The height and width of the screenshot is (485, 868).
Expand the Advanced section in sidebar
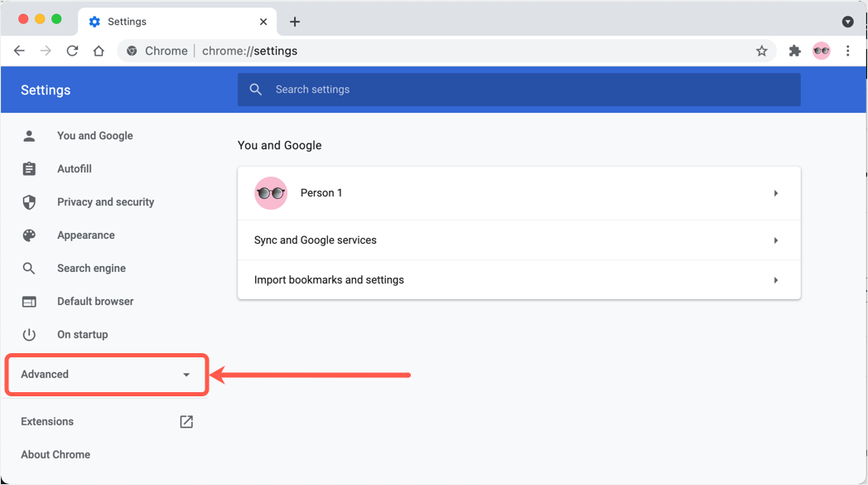[106, 375]
